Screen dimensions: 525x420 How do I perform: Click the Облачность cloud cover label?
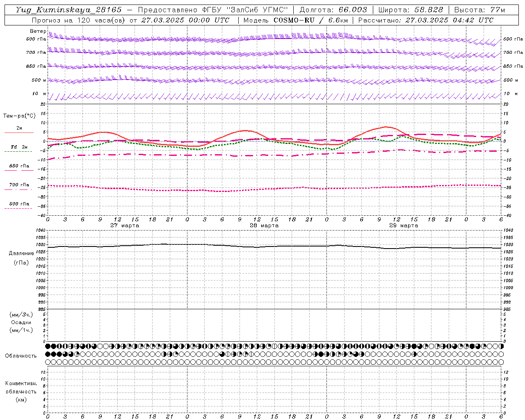click(x=21, y=356)
